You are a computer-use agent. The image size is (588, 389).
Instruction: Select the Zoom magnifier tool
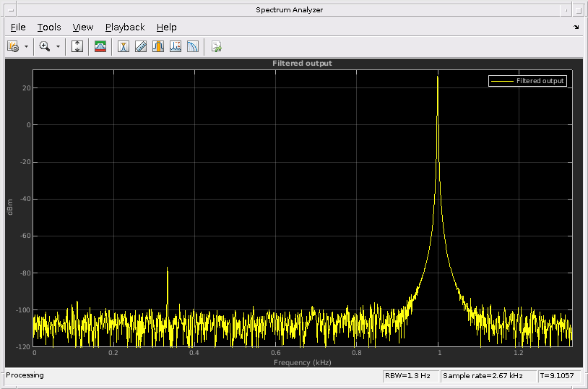[45, 46]
